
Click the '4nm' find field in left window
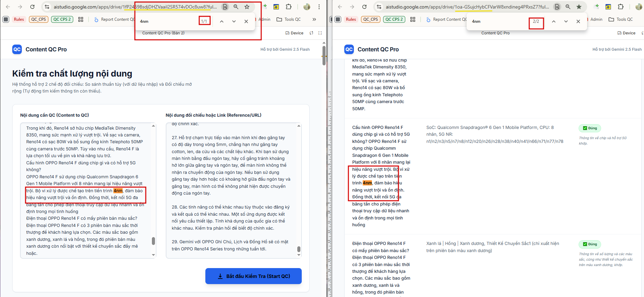coord(167,21)
